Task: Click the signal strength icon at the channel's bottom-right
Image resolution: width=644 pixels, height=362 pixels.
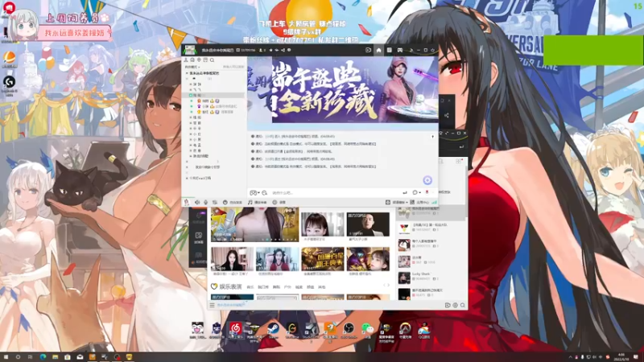Action: coord(434,203)
